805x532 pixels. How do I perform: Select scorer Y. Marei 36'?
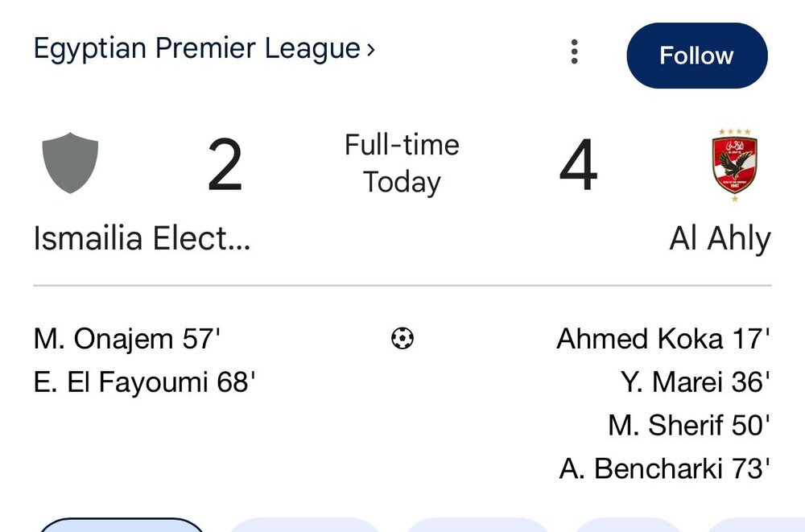[696, 381]
